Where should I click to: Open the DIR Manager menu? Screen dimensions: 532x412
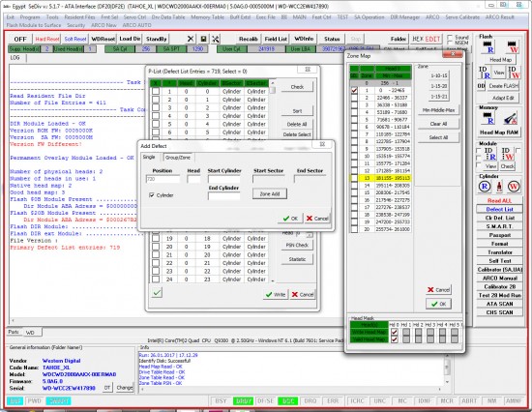coord(404,17)
